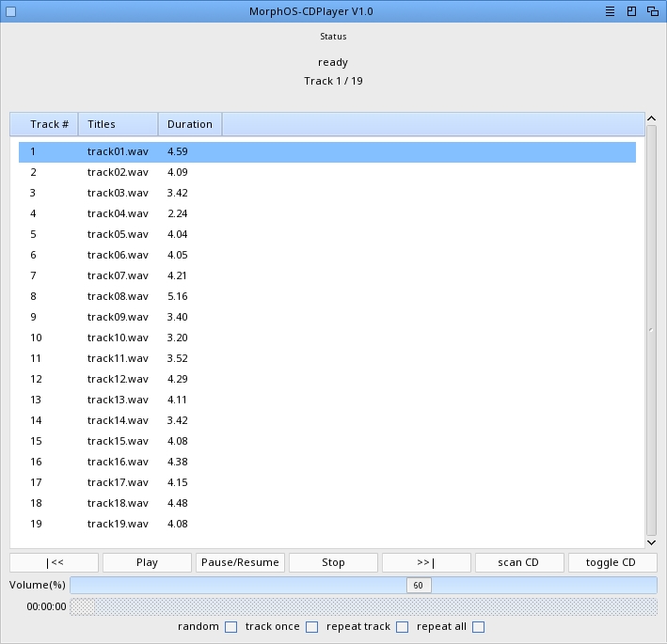Screen dimensions: 667x644
Task: Click the scan CD button
Action: [x=519, y=562]
